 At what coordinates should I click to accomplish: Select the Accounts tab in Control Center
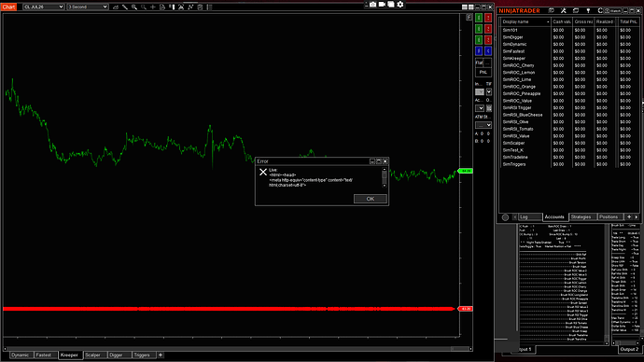click(x=554, y=217)
